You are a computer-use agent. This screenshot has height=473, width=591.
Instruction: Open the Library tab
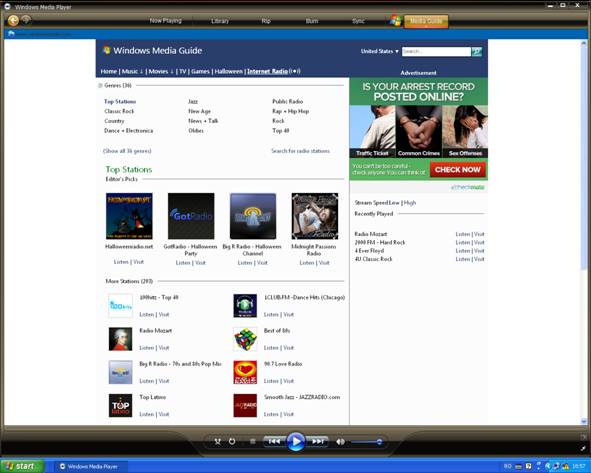[220, 21]
